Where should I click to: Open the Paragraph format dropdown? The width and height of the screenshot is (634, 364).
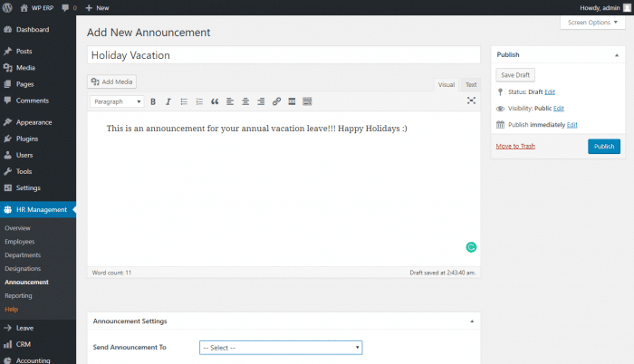[117, 101]
